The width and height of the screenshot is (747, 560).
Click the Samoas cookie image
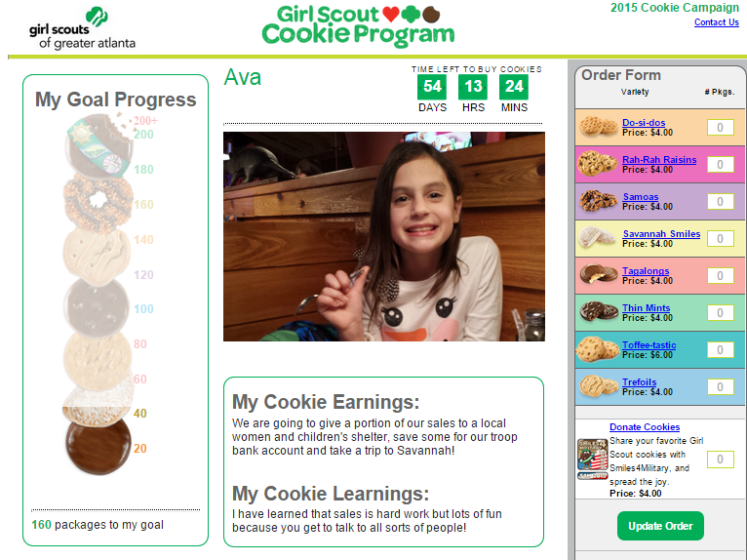tap(599, 201)
